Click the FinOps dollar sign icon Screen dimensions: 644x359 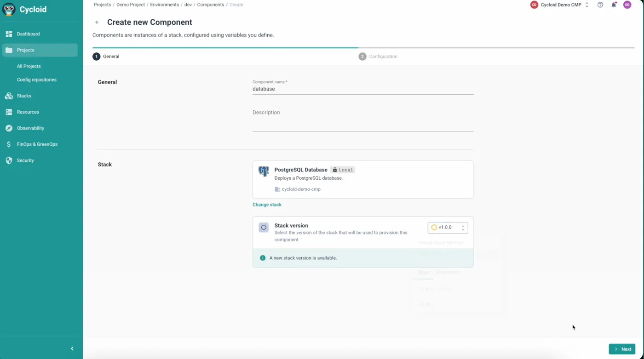(9, 144)
